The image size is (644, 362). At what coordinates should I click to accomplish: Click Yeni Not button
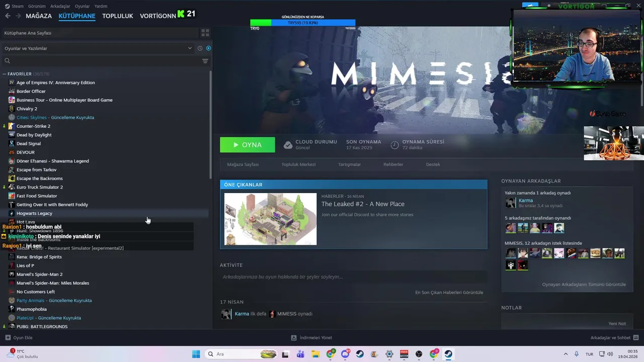click(x=617, y=324)
